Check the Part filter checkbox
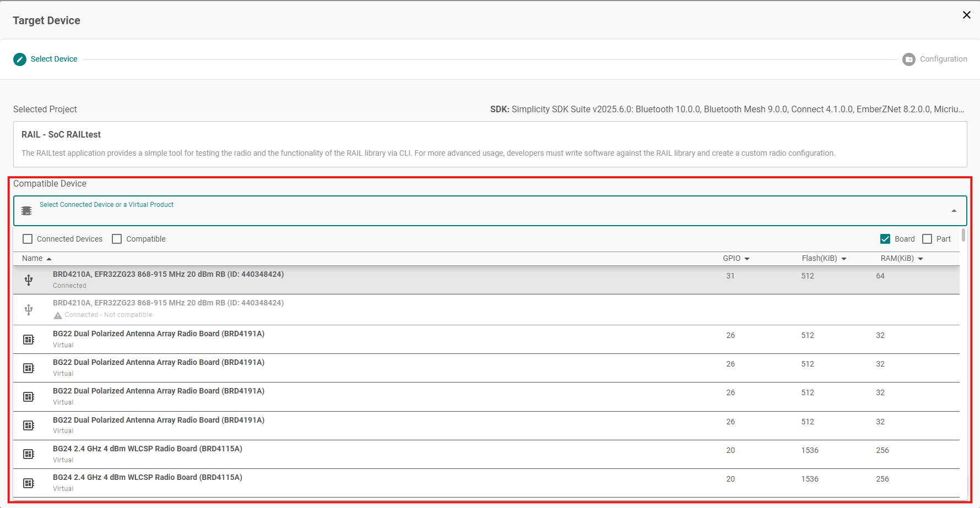The width and height of the screenshot is (980, 508). pyautogui.click(x=927, y=239)
